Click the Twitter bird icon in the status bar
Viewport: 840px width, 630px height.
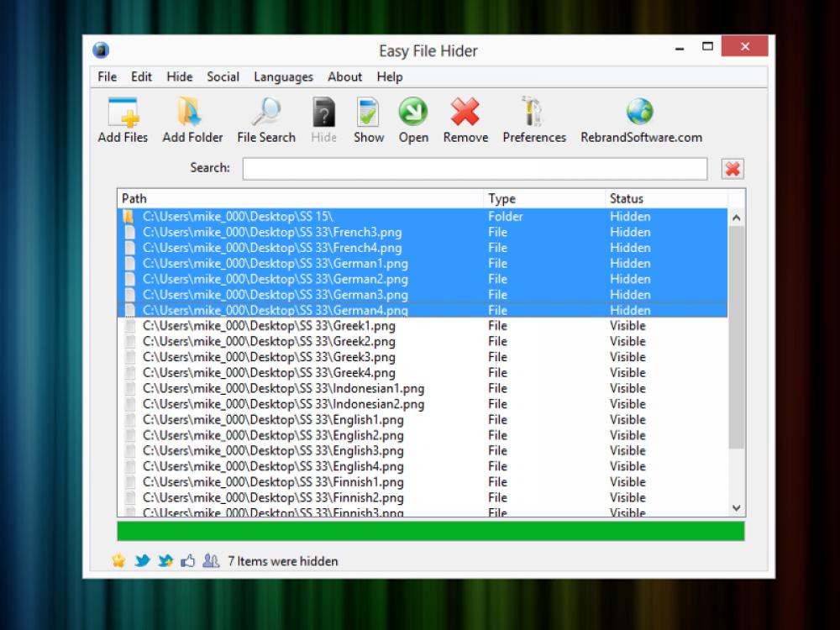(142, 560)
